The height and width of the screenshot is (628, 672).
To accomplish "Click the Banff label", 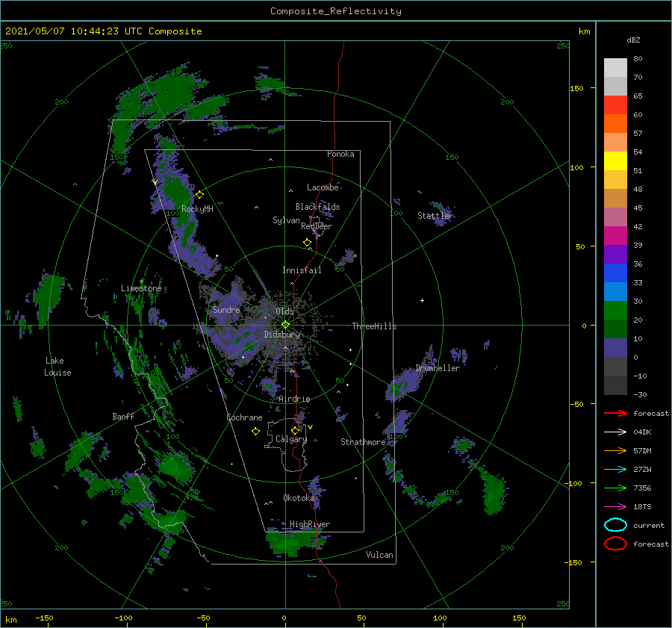I will click(123, 416).
